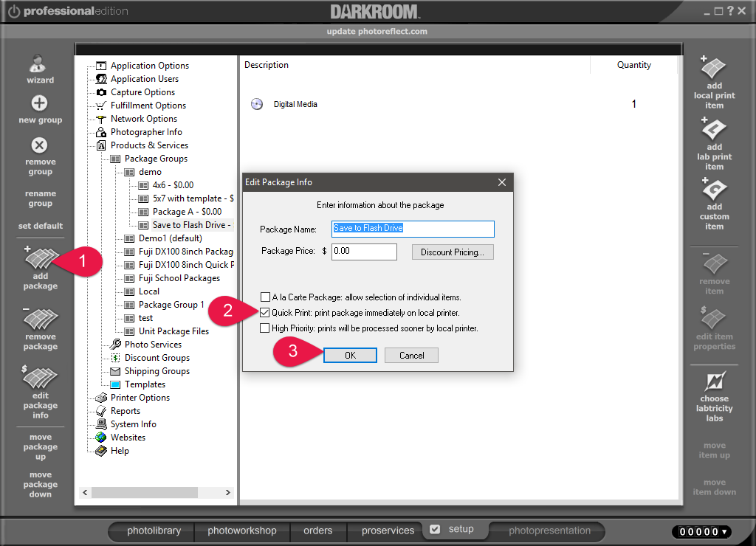
Task: Select the Shipping Groups node
Action: (x=157, y=371)
